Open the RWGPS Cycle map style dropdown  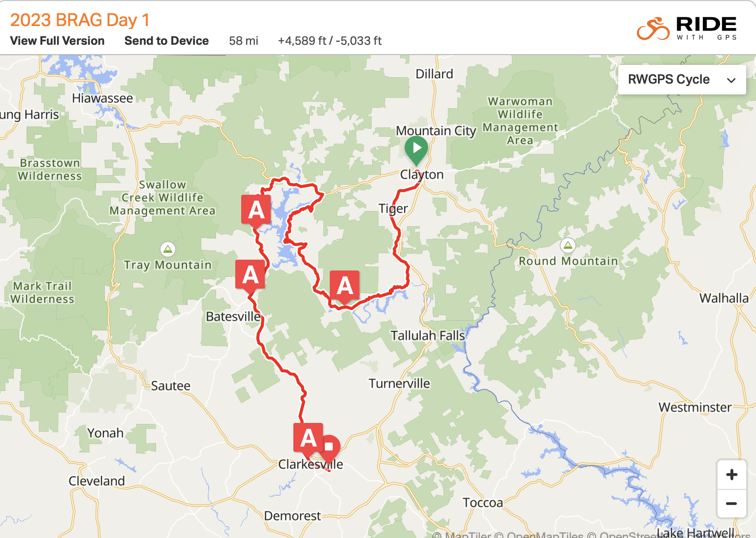click(x=682, y=80)
